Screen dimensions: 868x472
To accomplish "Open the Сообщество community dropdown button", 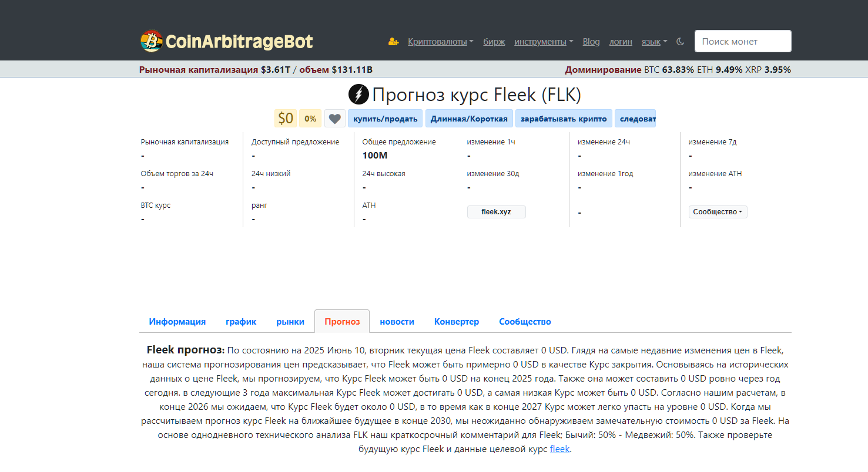I will (718, 212).
